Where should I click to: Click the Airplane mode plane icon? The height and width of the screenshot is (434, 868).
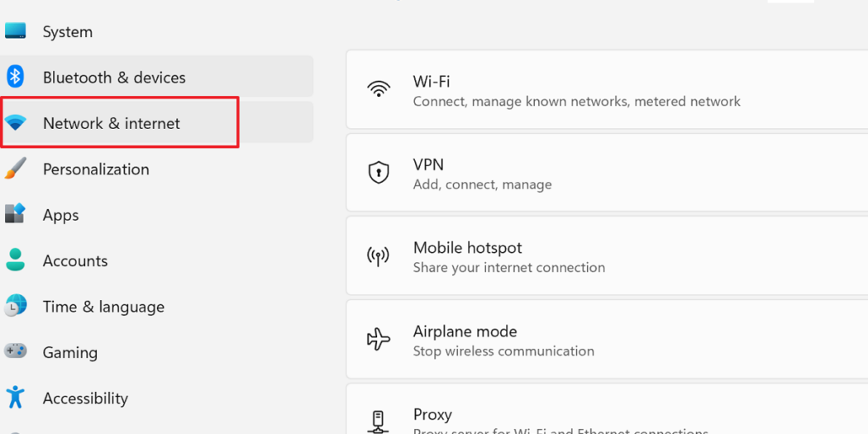379,339
